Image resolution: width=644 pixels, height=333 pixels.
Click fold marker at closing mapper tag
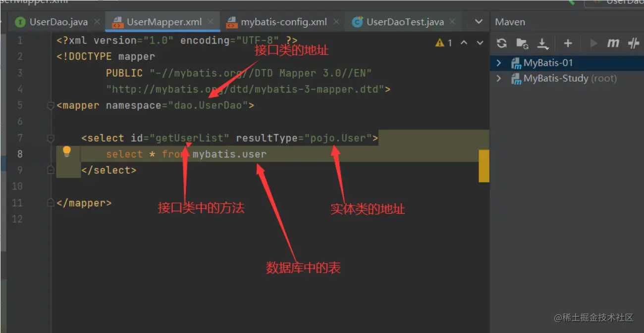point(51,203)
